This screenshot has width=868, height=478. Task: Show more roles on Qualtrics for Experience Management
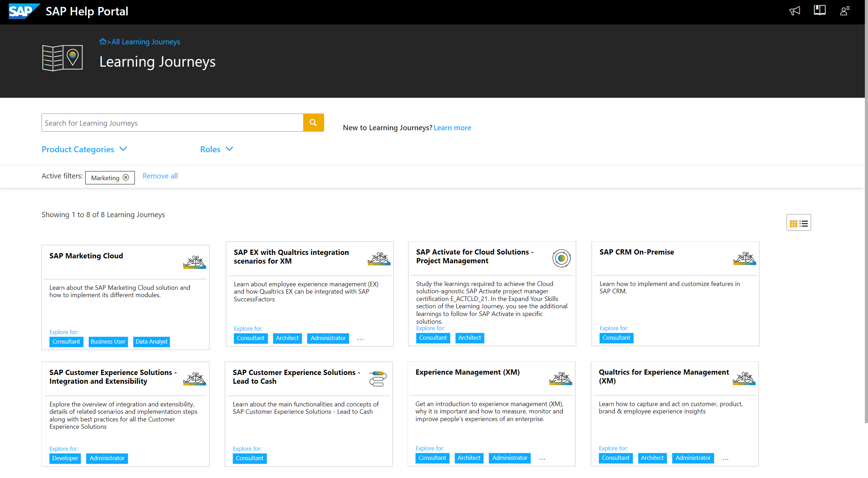coord(725,459)
